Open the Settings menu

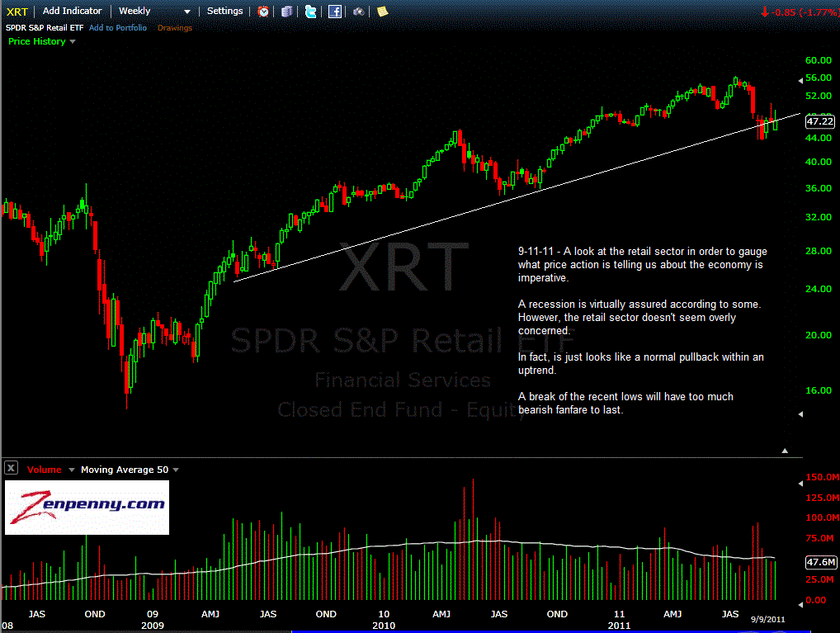(x=224, y=12)
